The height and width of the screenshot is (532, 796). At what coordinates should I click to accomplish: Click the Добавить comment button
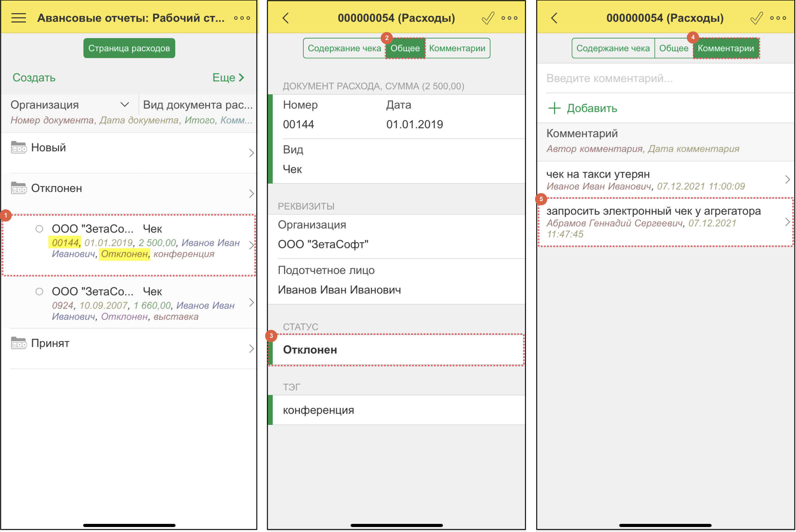tap(583, 108)
